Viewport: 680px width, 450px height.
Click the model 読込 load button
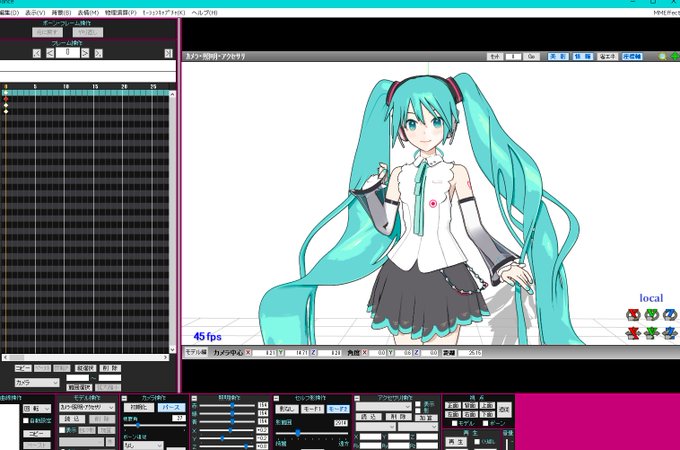point(72,419)
